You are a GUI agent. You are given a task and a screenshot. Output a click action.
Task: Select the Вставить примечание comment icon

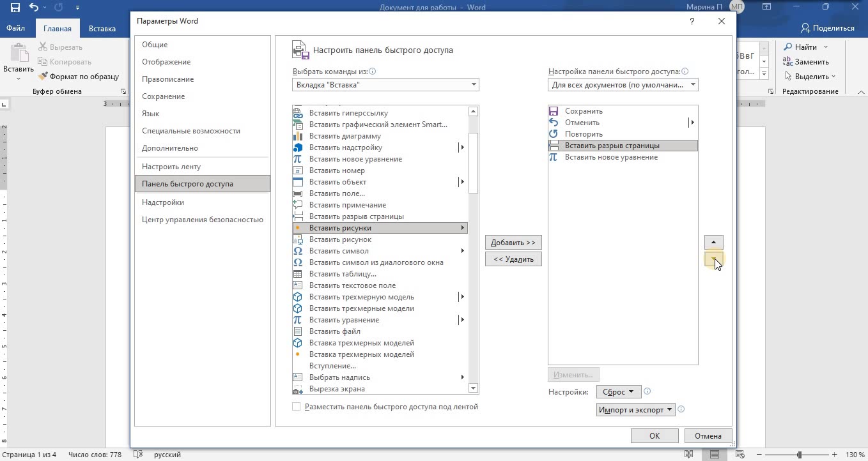click(298, 205)
